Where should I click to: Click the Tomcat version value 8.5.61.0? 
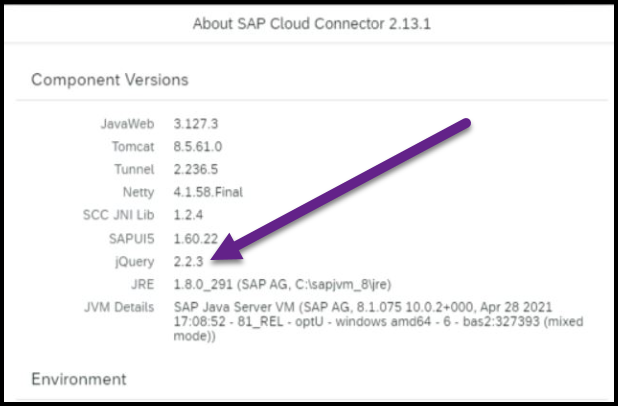pyautogui.click(x=197, y=147)
